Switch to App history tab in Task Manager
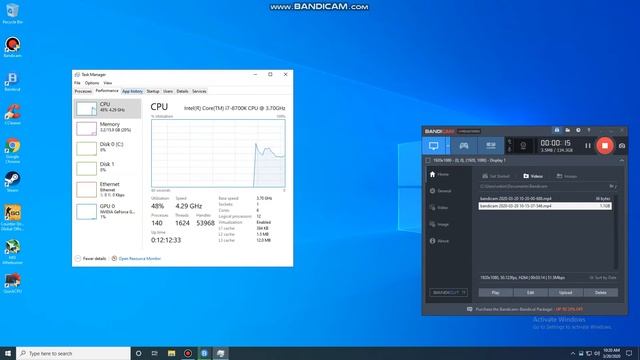 [132, 91]
